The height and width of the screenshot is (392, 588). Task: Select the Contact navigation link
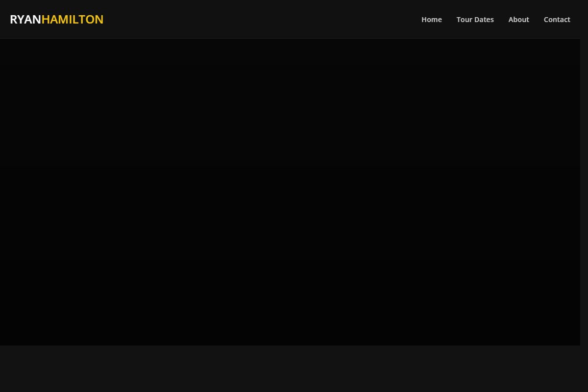[x=557, y=20]
